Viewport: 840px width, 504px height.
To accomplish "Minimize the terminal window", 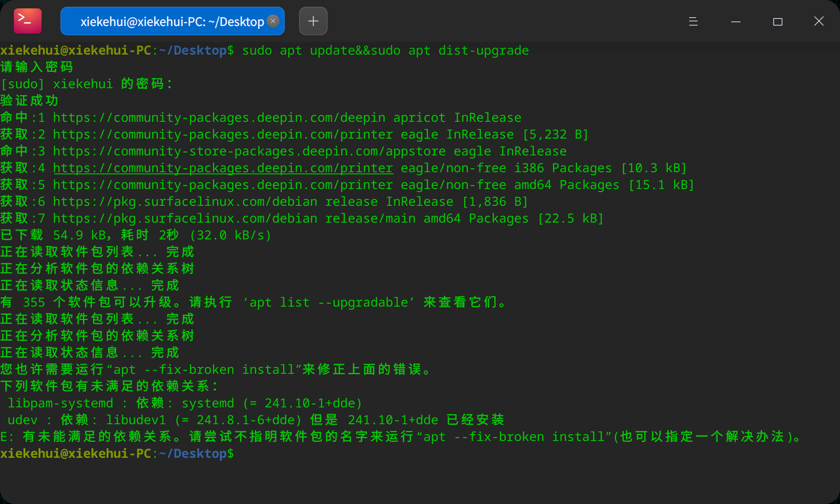I will tap(735, 21).
